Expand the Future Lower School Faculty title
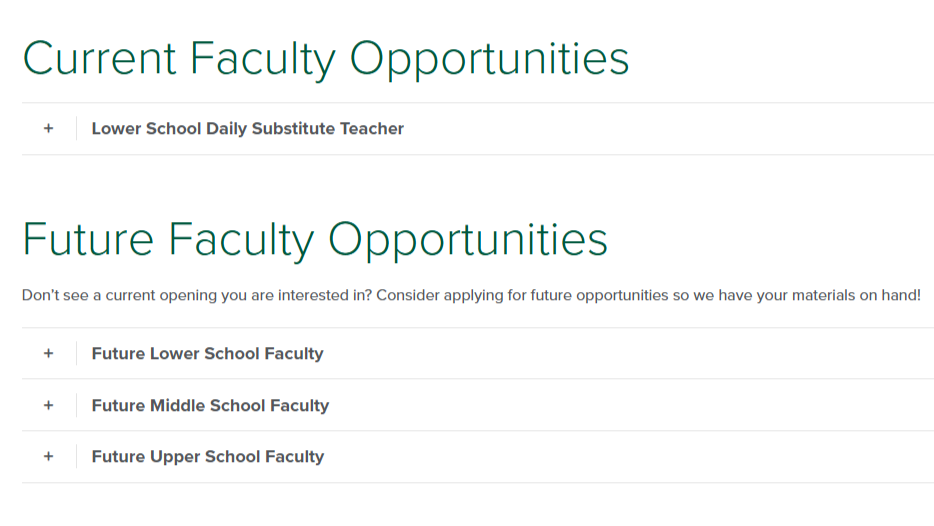 [x=207, y=354]
